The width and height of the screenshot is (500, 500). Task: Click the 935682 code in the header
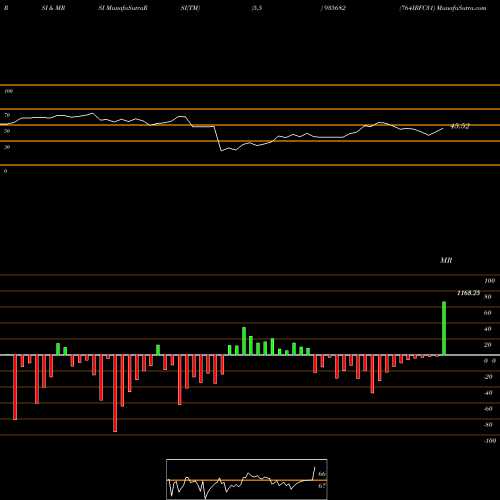(334, 8)
